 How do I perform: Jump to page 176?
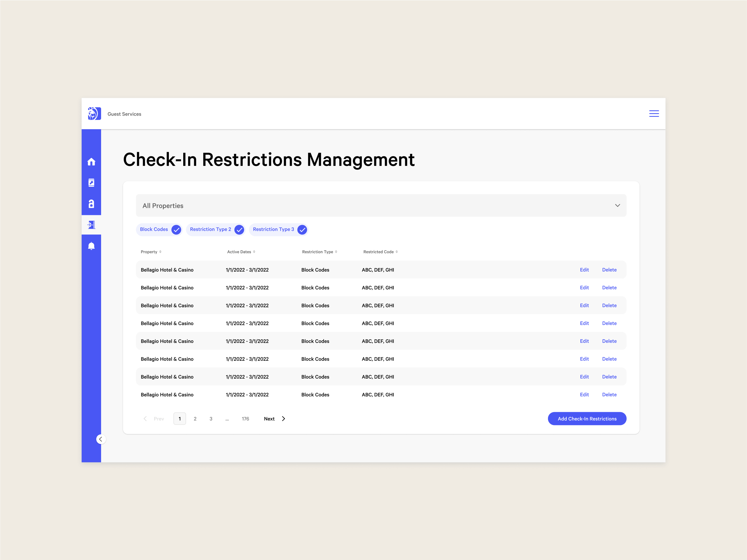[x=246, y=418]
